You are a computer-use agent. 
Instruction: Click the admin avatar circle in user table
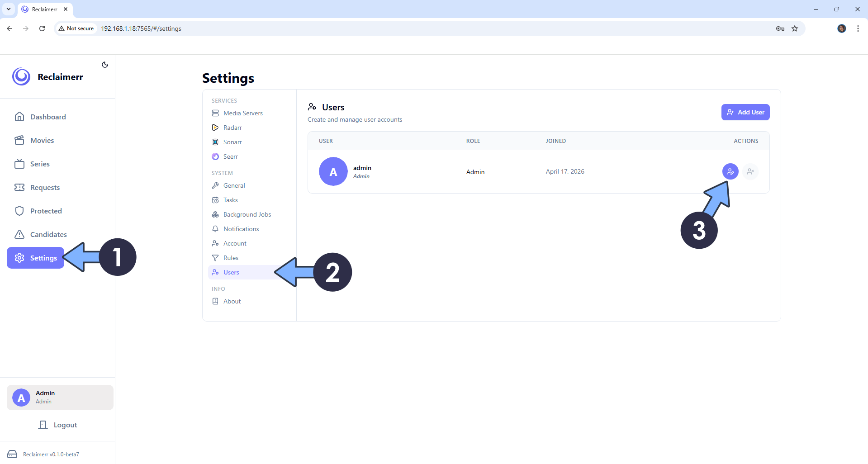pyautogui.click(x=333, y=171)
